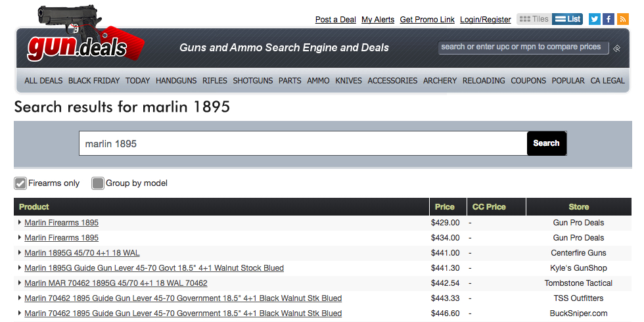Image resolution: width=644 pixels, height=322 pixels.
Task: Open the RSS feed icon
Action: tap(623, 19)
